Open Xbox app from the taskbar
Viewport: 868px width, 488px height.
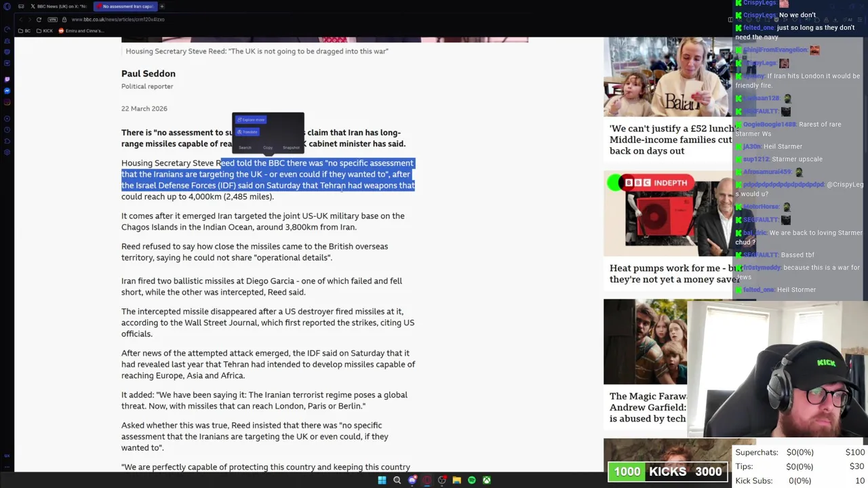point(487,480)
